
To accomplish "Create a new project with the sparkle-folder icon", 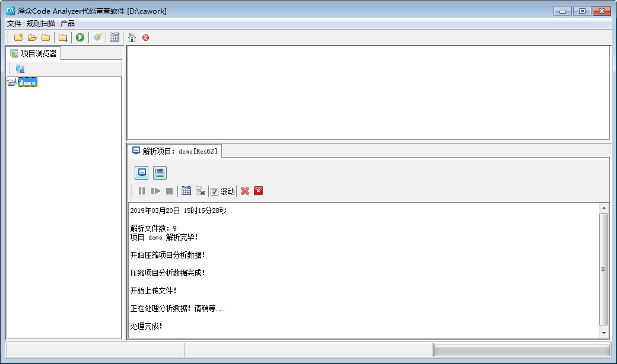I will [18, 37].
